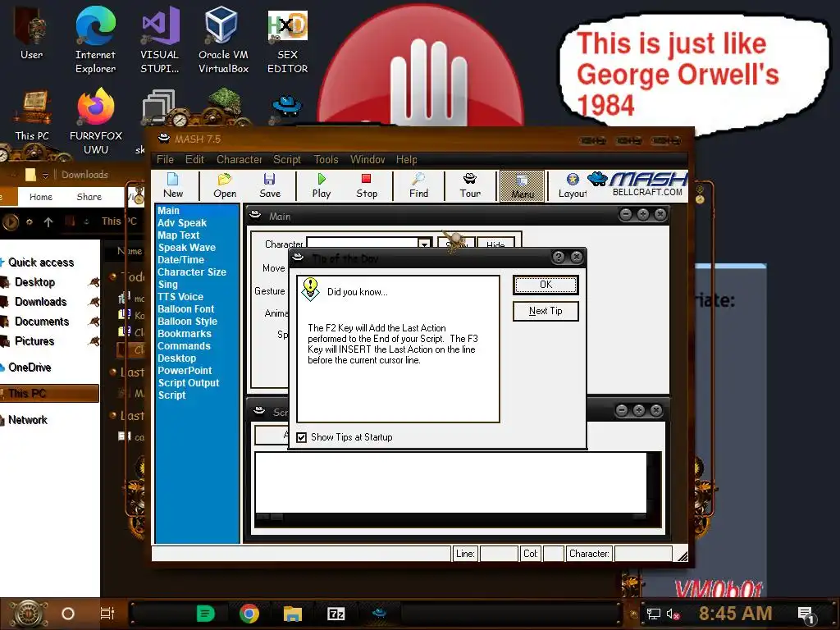Create a new script with the New toolbar icon
Image resolution: width=840 pixels, height=630 pixels.
tap(173, 185)
